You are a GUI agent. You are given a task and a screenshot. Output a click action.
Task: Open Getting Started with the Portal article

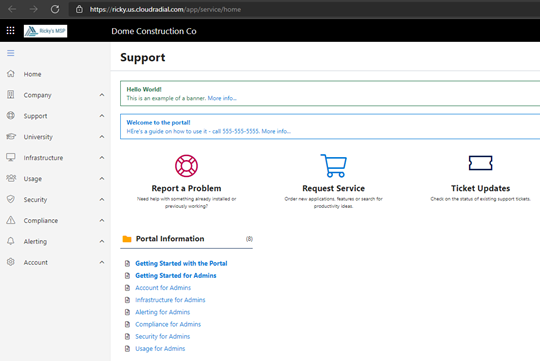click(x=181, y=264)
